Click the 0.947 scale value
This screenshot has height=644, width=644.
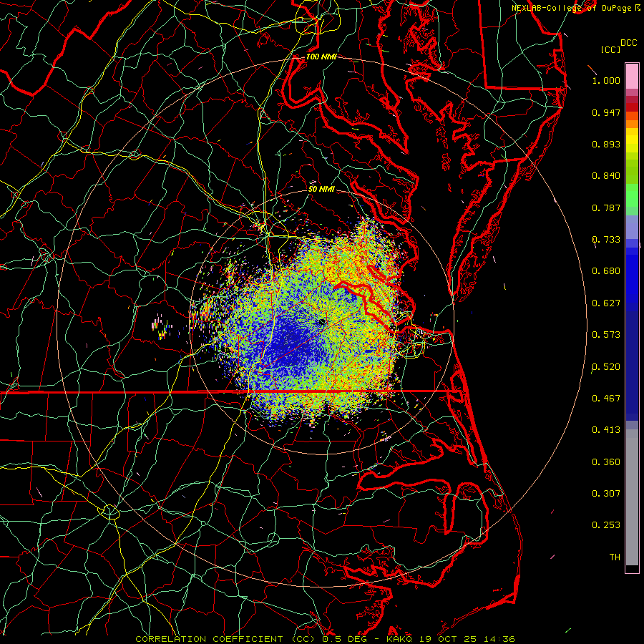pos(606,112)
